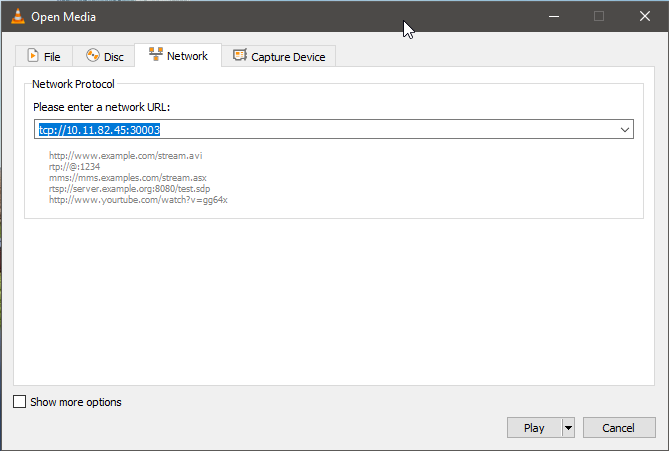Image resolution: width=669 pixels, height=451 pixels.
Task: Click the VLC cone icon in title bar
Action: tap(17, 16)
